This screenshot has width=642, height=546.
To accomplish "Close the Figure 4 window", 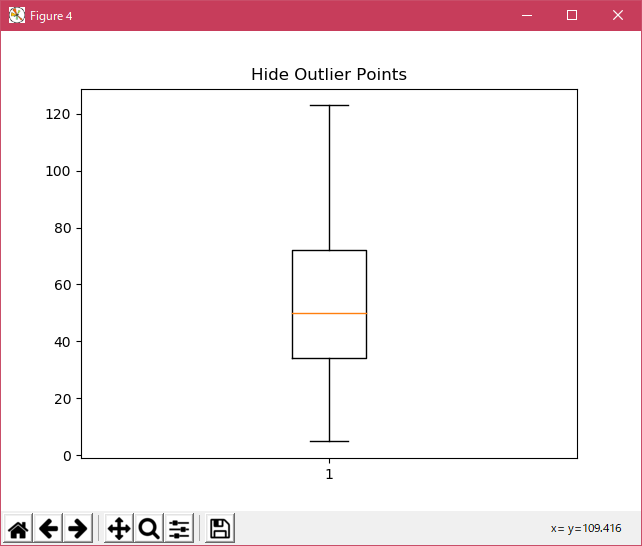I will pos(618,16).
